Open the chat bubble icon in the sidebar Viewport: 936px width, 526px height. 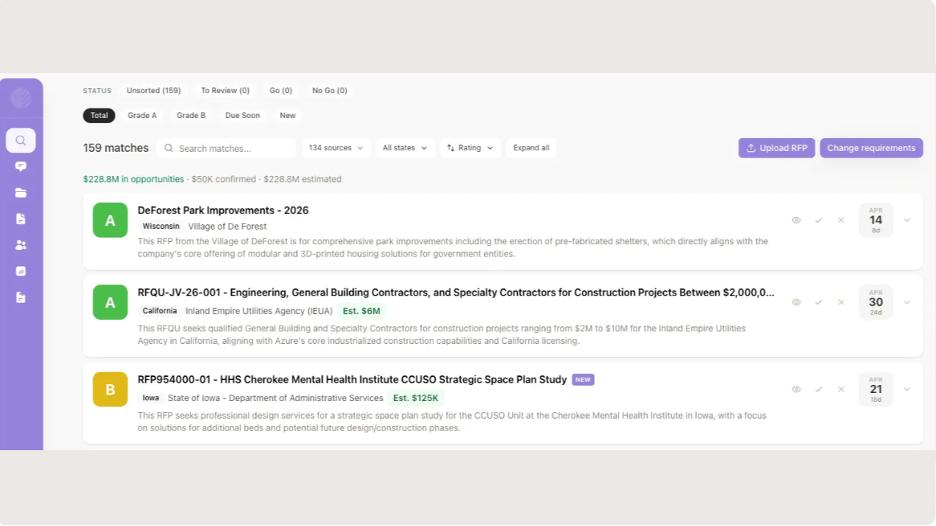pos(21,167)
